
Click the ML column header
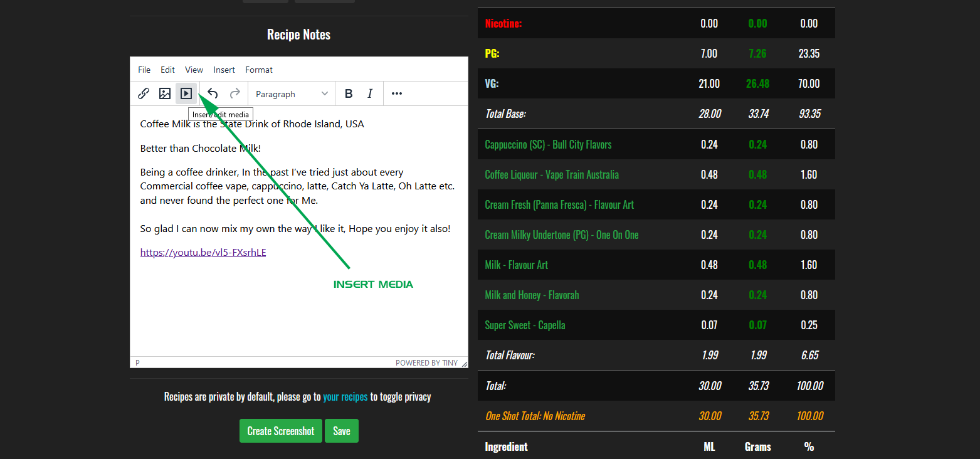coord(709,446)
